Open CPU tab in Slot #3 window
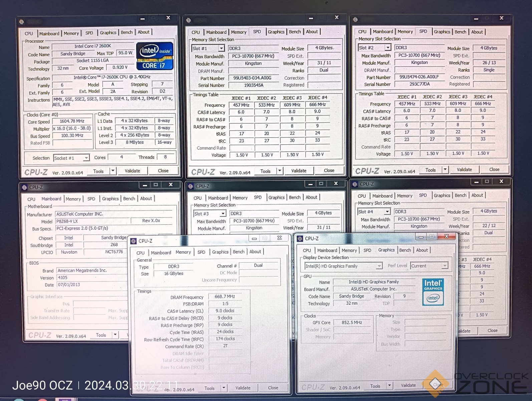The height and width of the screenshot is (401, 532). click(x=198, y=198)
